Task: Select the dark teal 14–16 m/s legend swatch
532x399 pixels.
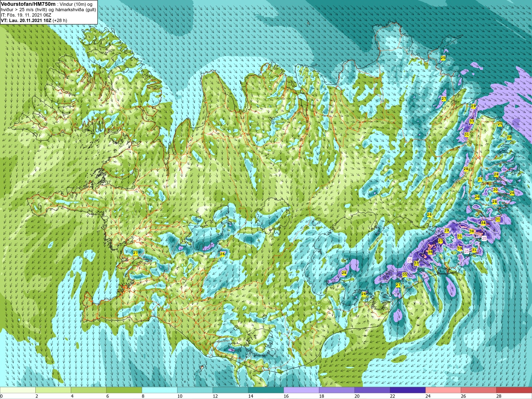Action: coord(266,390)
